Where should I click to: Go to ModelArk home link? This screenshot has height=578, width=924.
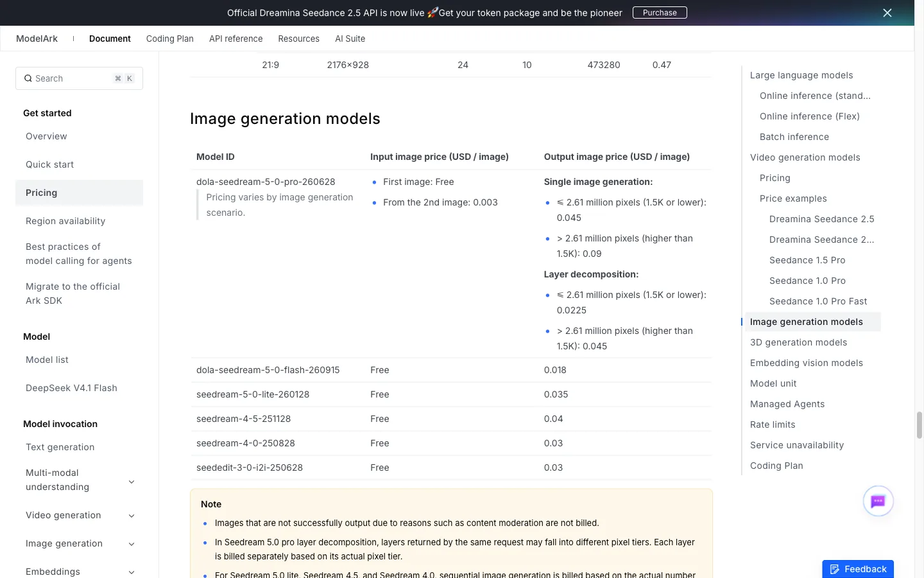(37, 39)
